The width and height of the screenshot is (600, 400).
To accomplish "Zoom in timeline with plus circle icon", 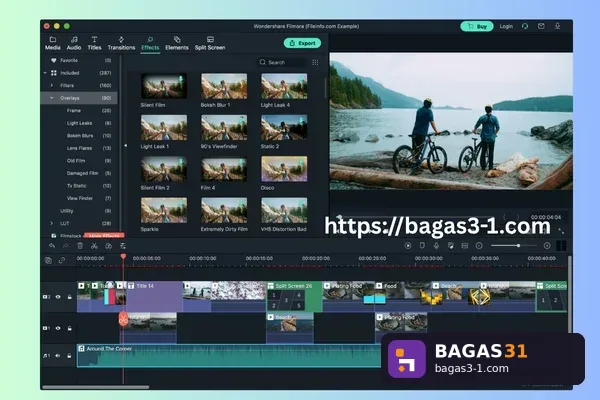I will [547, 246].
